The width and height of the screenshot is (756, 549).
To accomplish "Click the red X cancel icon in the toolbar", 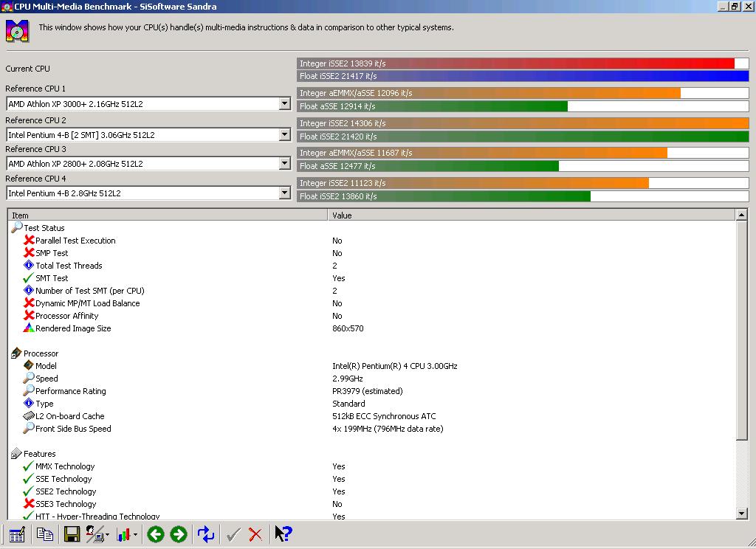I will 255,534.
